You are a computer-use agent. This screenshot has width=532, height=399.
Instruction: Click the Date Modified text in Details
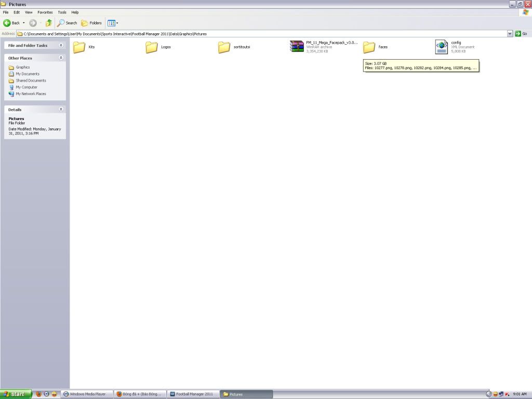pyautogui.click(x=35, y=131)
